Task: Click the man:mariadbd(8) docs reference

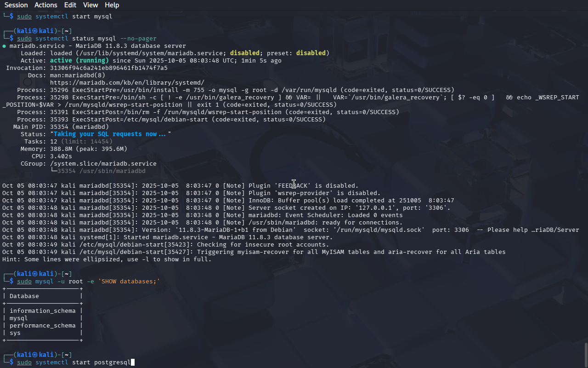Action: click(x=77, y=75)
